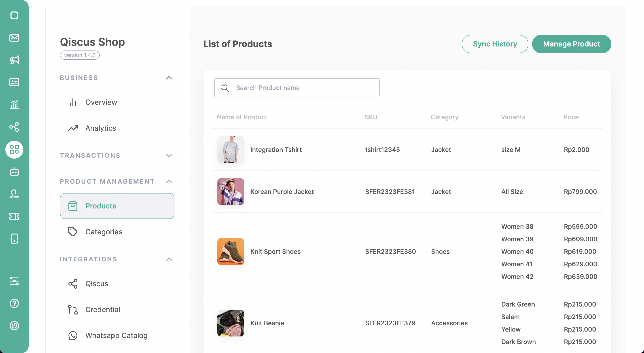Image resolution: width=644 pixels, height=353 pixels.
Task: Collapse the Integrations section chevron
Action: [169, 259]
